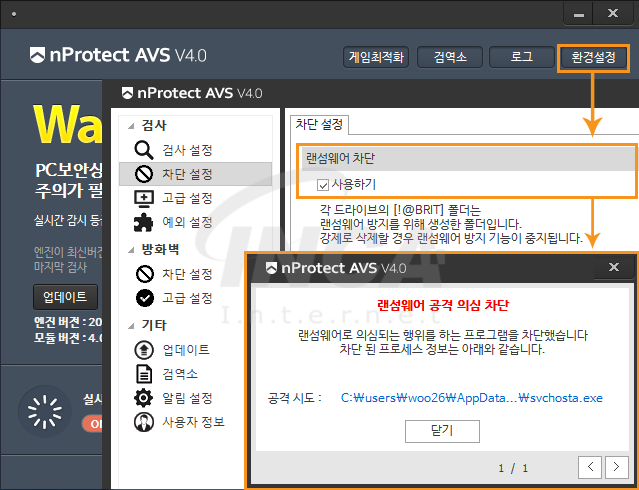The height and width of the screenshot is (490, 639).
Task: Close the ransomware alert dialog
Action: 613,267
